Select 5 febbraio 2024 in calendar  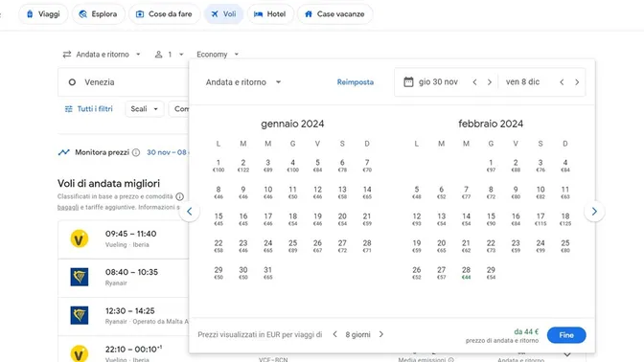[x=417, y=192]
